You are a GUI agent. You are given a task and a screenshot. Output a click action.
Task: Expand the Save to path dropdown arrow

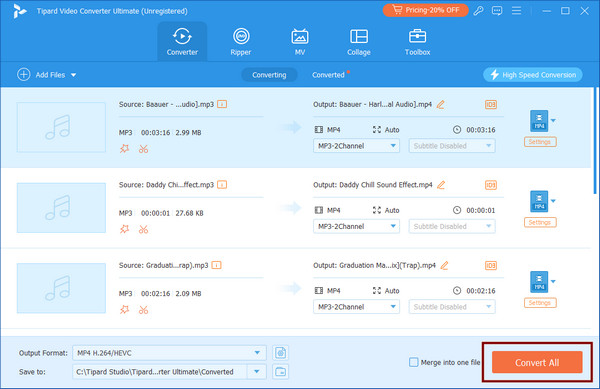click(256, 371)
